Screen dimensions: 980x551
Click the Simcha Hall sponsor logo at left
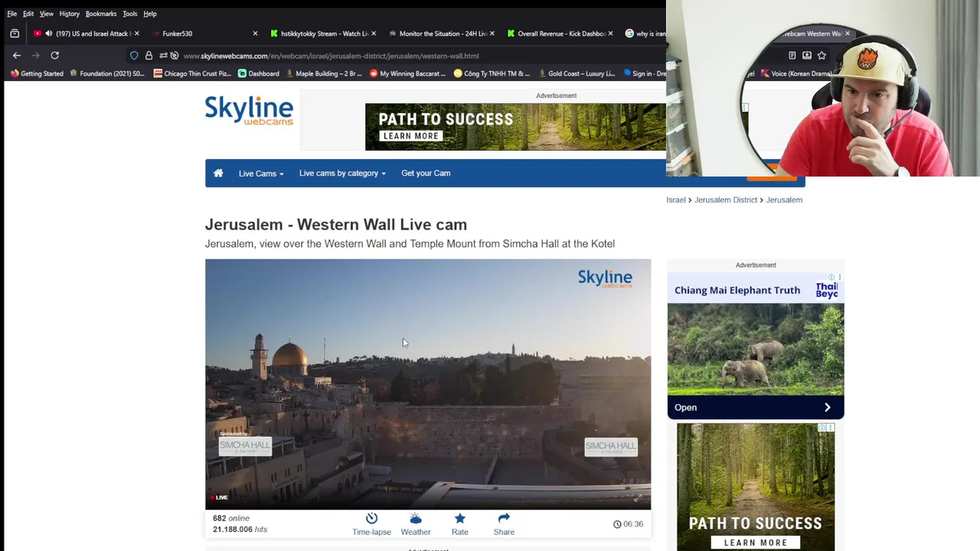click(x=245, y=445)
